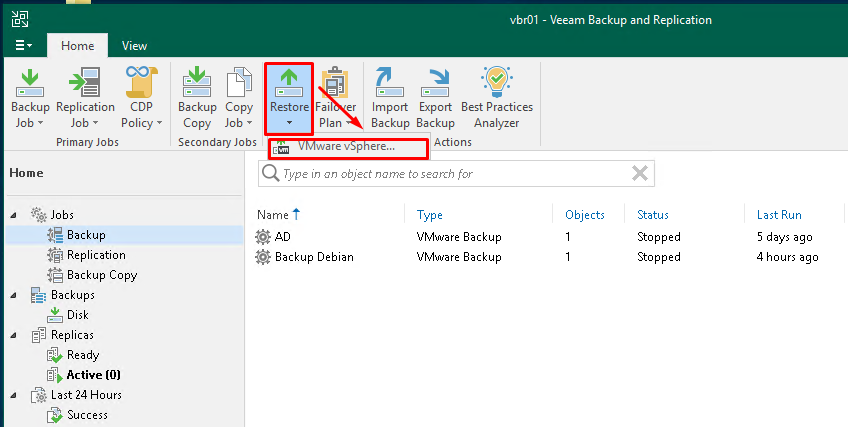This screenshot has width=848, height=427.
Task: Open the Best Practices Analyzer lightbulb
Action: pyautogui.click(x=496, y=82)
